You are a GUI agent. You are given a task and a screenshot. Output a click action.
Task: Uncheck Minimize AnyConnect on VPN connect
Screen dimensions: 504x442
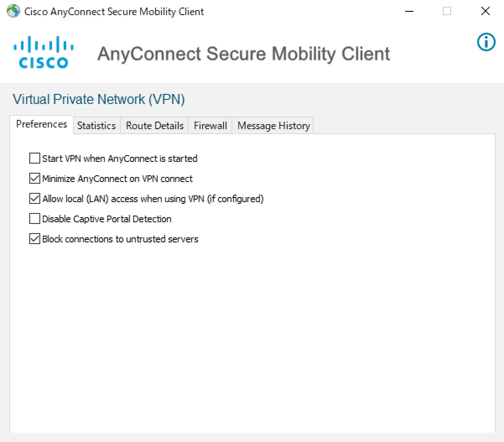[35, 179]
